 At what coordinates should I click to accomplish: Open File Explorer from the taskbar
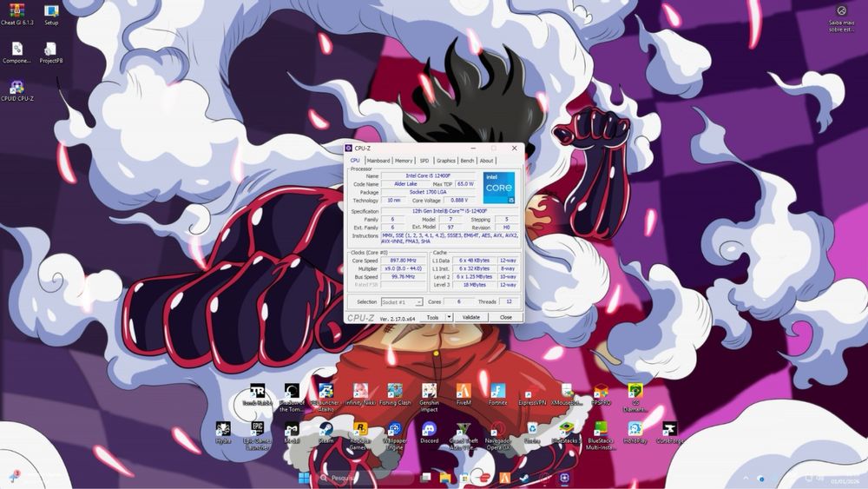pos(445,478)
